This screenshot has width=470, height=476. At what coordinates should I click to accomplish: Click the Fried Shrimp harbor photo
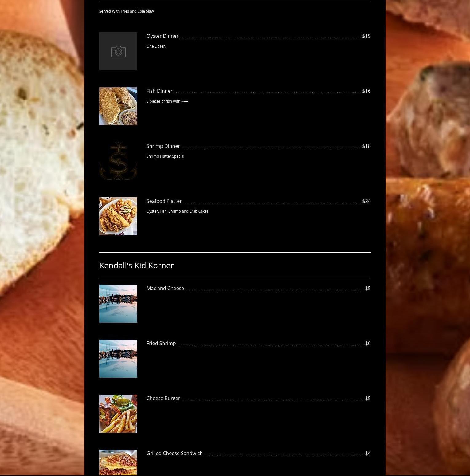coord(118,359)
